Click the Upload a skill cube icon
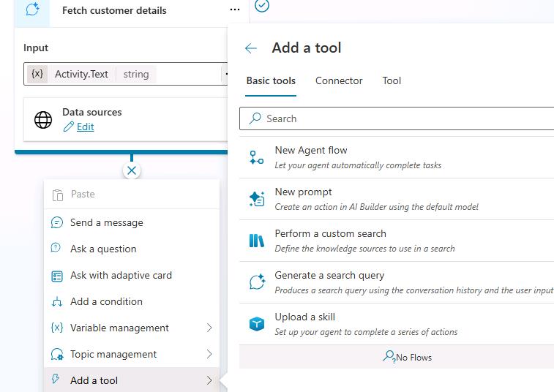The height and width of the screenshot is (392, 554). coord(256,324)
